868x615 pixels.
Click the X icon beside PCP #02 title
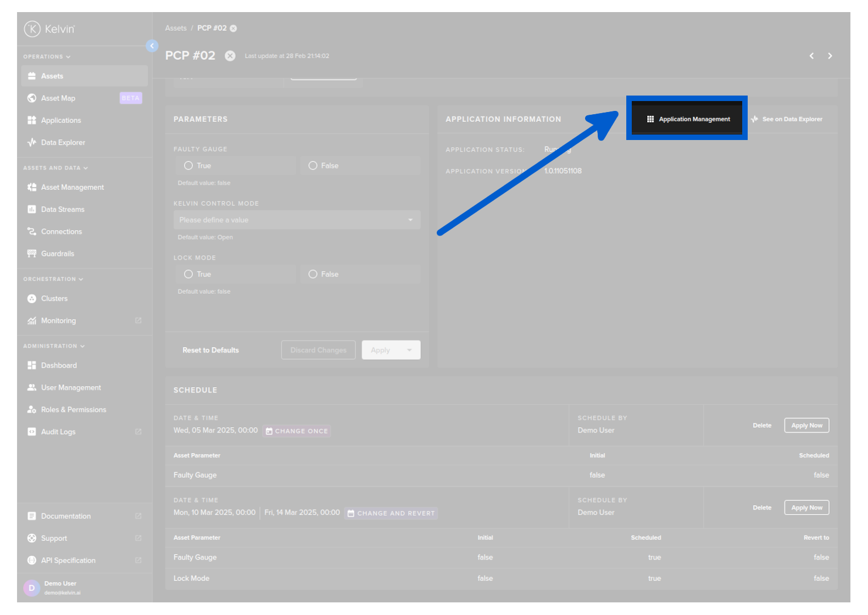tap(230, 56)
